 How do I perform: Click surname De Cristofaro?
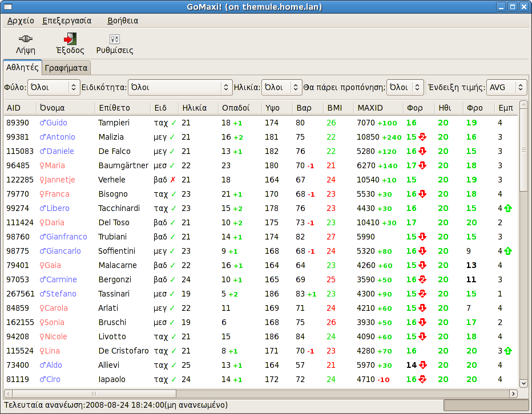(x=123, y=351)
